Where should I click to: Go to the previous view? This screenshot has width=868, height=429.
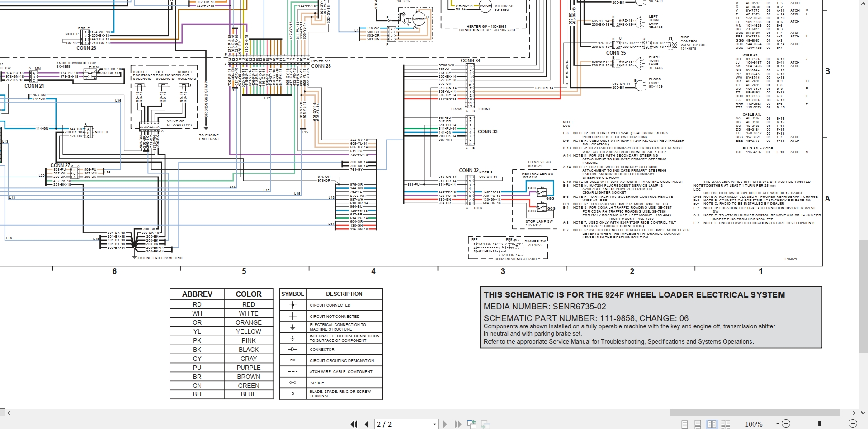pyautogui.click(x=472, y=424)
